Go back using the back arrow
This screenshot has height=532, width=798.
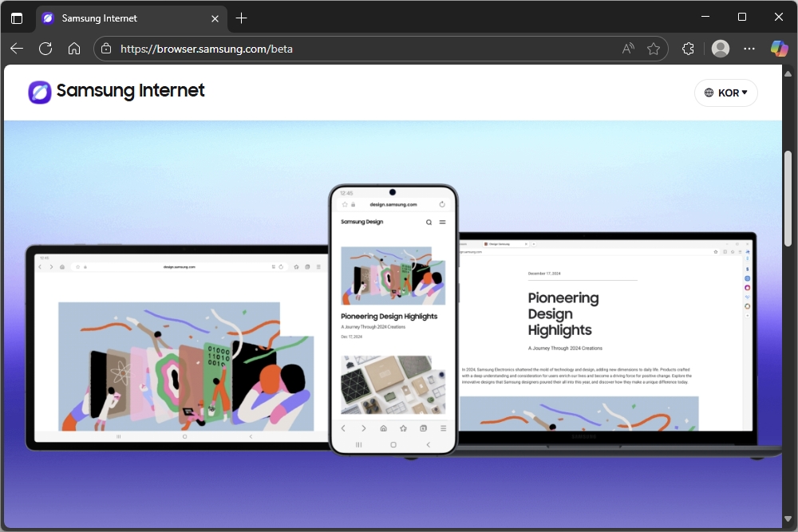(17, 49)
